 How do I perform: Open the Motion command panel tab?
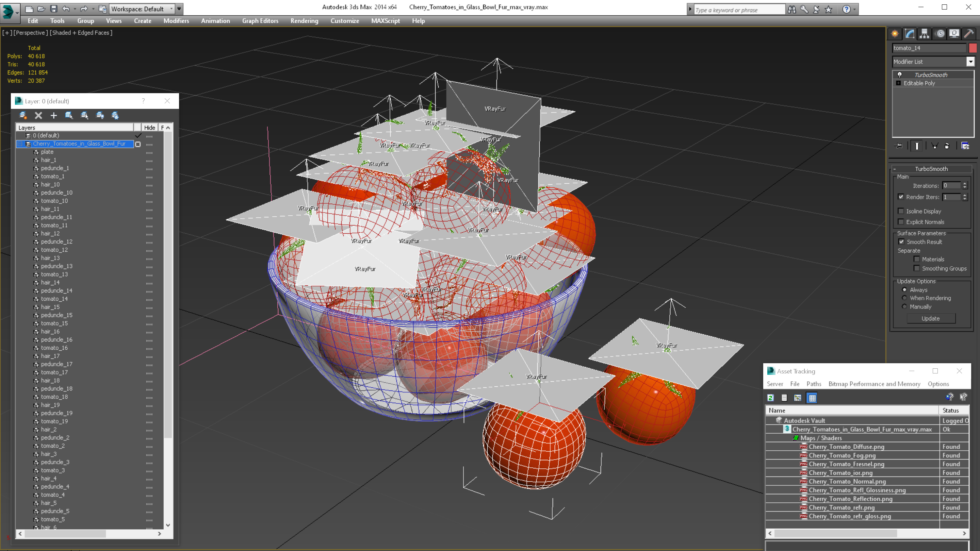click(940, 34)
